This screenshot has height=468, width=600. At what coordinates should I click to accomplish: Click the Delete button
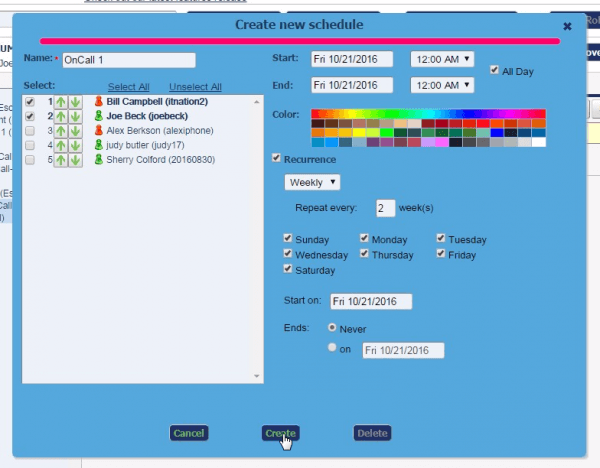372,433
